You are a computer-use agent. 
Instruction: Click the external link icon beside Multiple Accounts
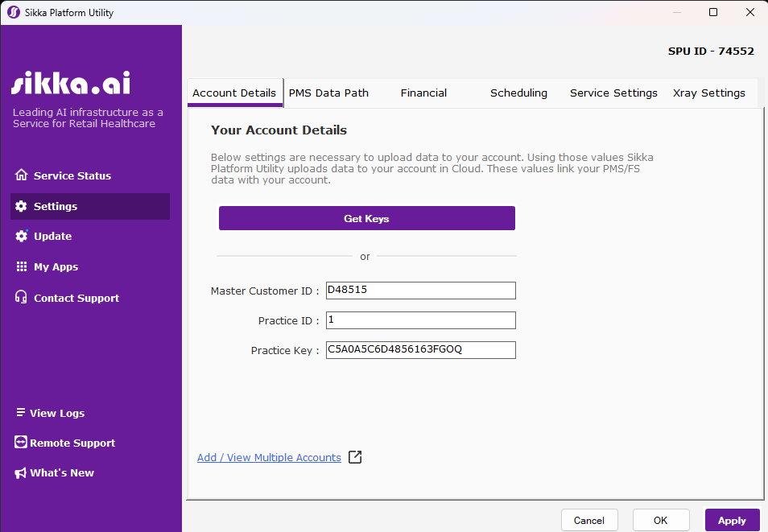tap(355, 457)
